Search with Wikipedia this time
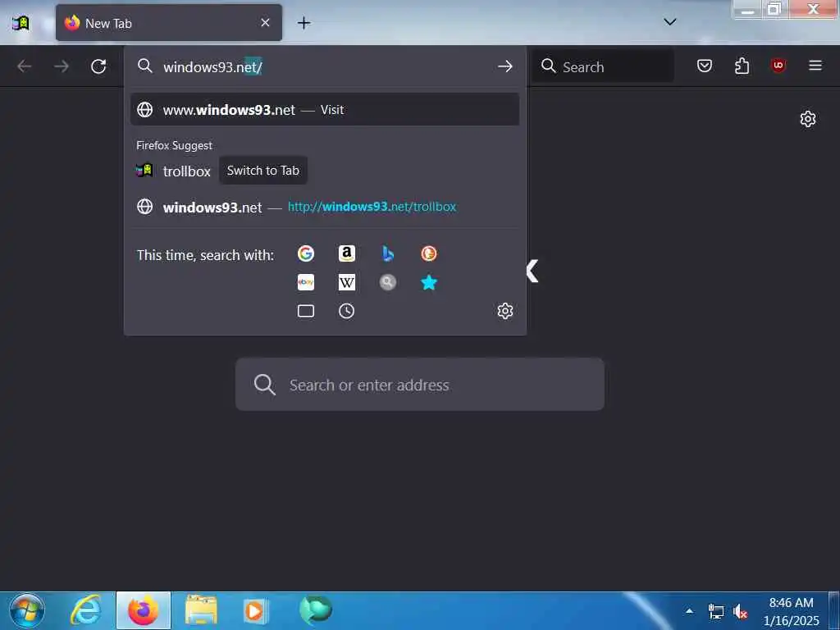Image resolution: width=840 pixels, height=630 pixels. 347,282
